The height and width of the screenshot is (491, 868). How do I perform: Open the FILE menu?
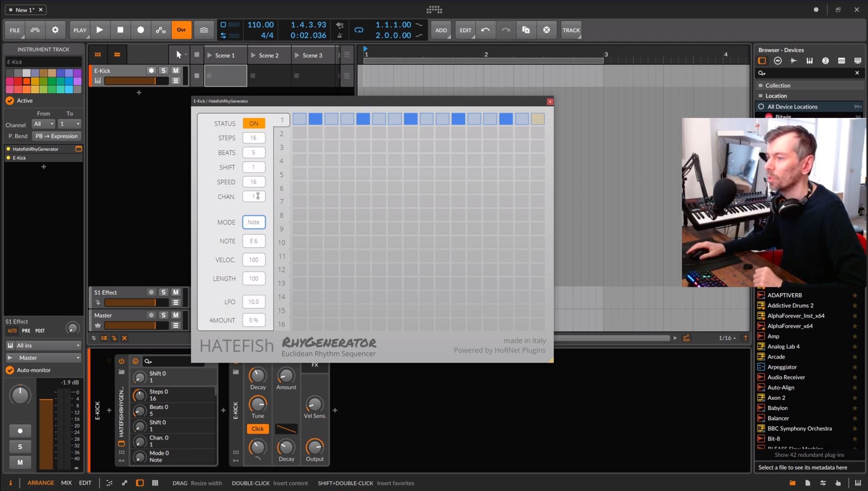14,30
